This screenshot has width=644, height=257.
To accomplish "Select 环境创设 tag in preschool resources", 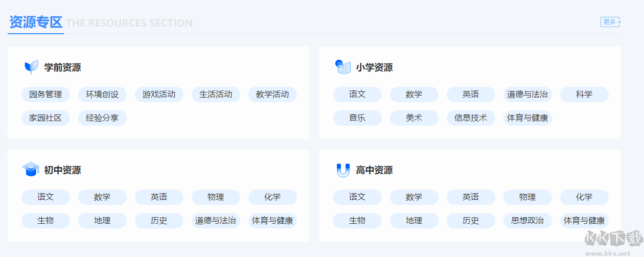I will 102,95.
